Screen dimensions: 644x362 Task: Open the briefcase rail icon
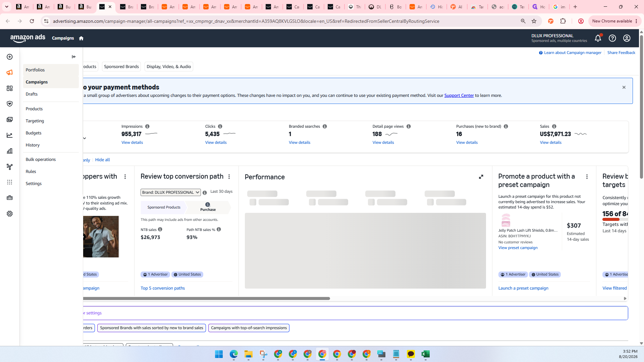[x=10, y=198]
